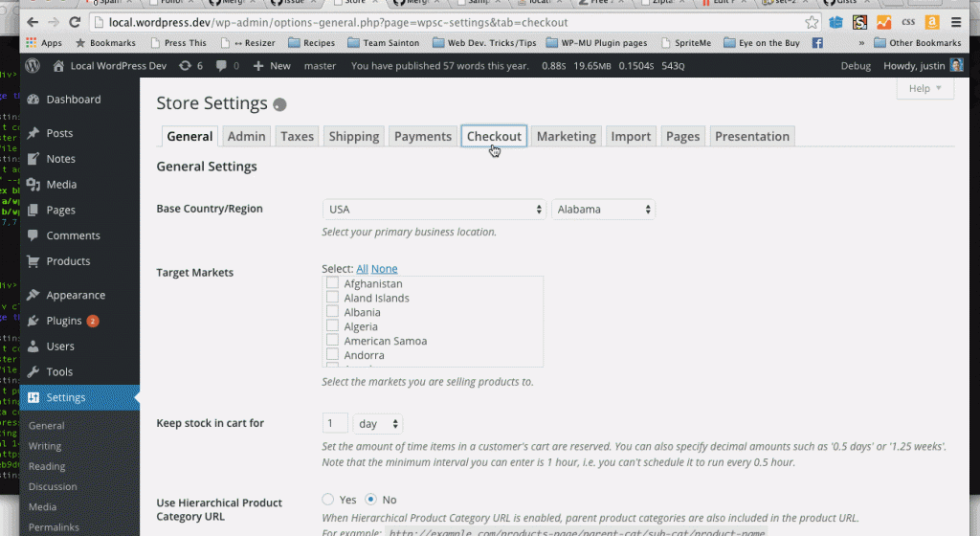Click the browser forward arrow

[x=54, y=22]
